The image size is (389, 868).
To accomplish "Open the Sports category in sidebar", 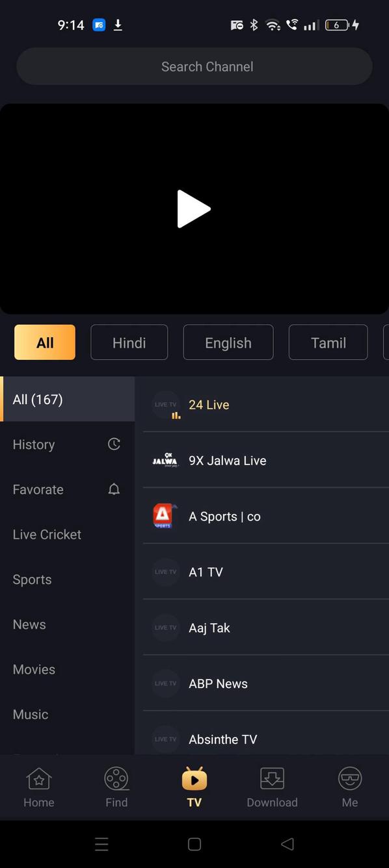I will coord(32,579).
